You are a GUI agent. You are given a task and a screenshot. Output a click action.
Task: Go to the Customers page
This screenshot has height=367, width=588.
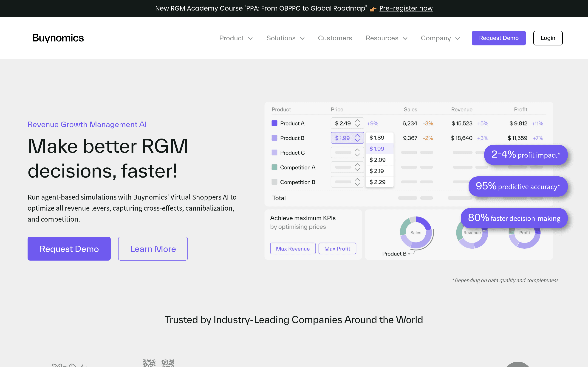[335, 38]
